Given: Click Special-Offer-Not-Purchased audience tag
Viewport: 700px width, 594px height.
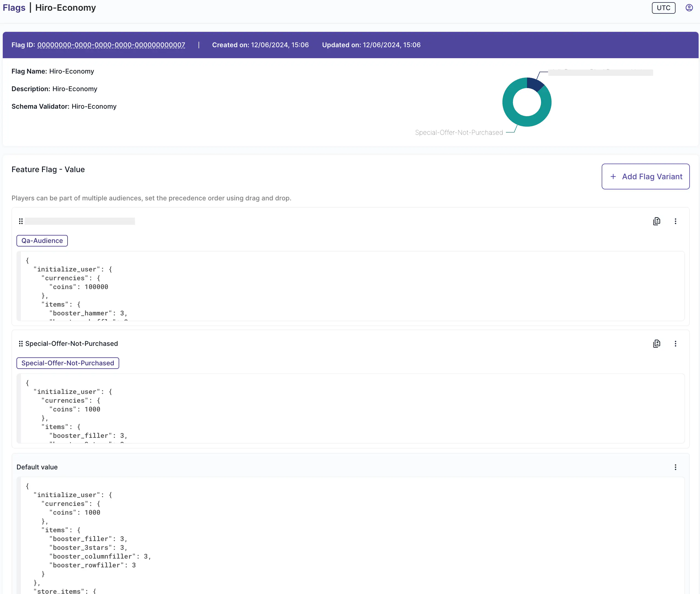Looking at the screenshot, I should [x=68, y=363].
